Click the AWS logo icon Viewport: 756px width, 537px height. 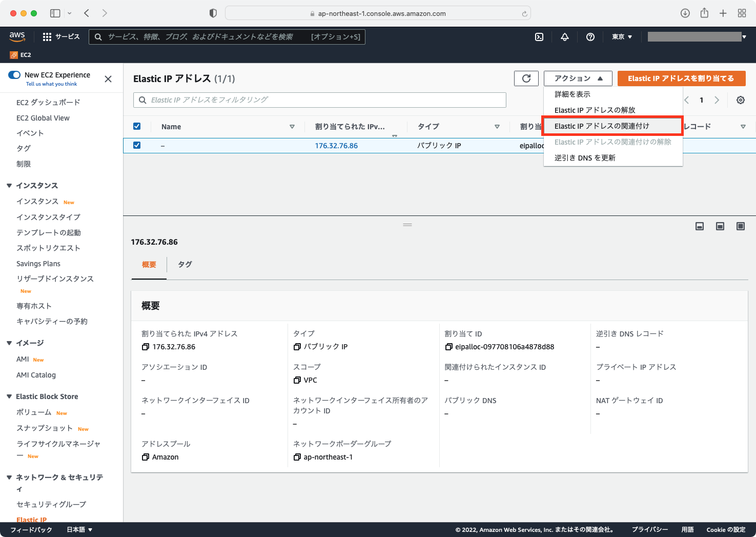(x=17, y=36)
